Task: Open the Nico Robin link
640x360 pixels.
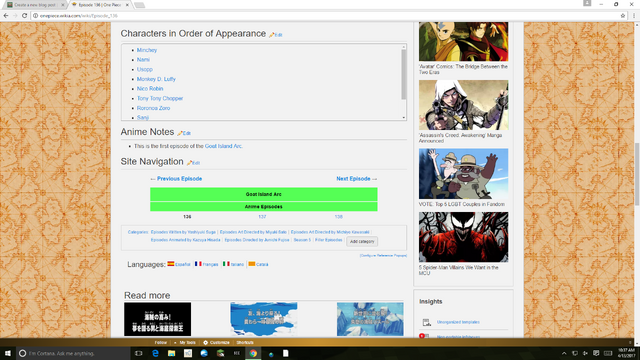Action: click(150, 89)
